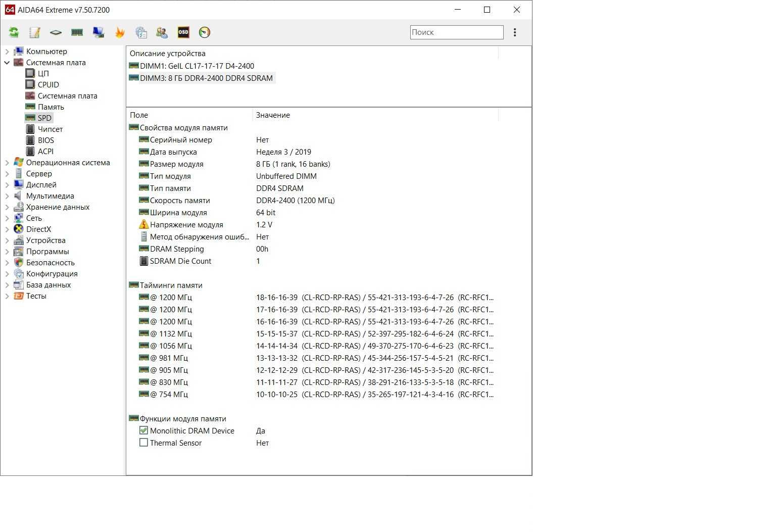
Task: Click the Описание устройства header
Action: pyautogui.click(x=312, y=54)
